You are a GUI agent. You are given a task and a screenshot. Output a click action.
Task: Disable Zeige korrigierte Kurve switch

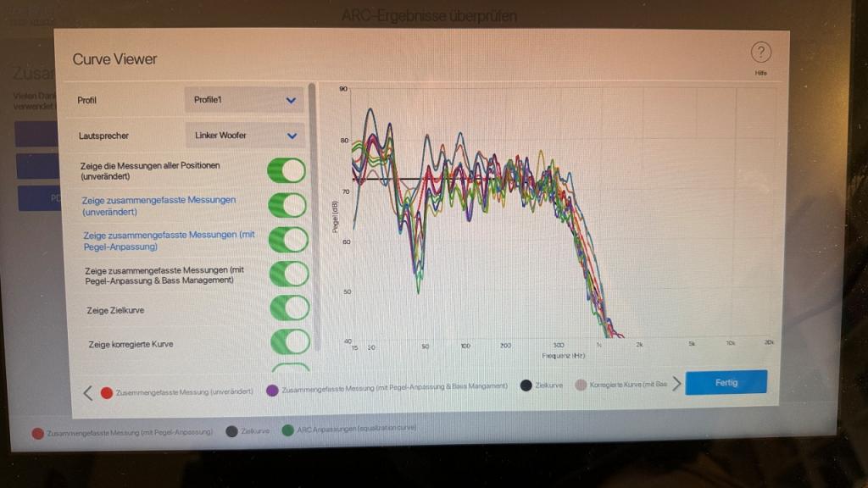[x=289, y=342]
